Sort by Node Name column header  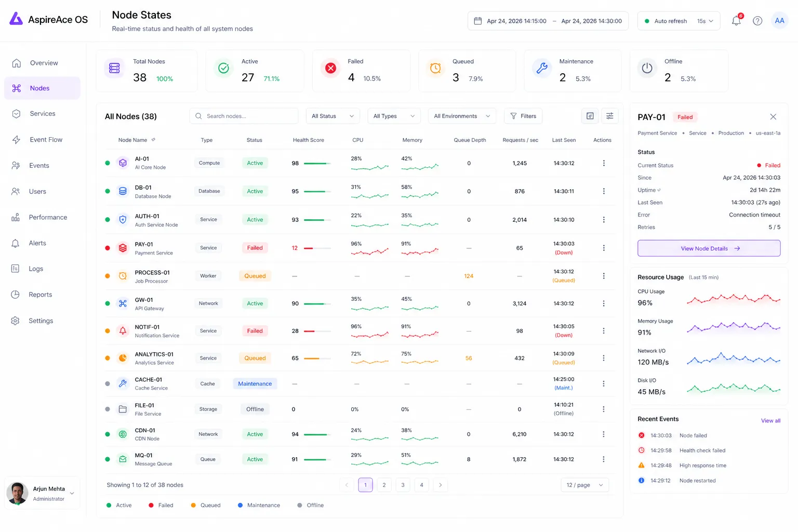137,140
